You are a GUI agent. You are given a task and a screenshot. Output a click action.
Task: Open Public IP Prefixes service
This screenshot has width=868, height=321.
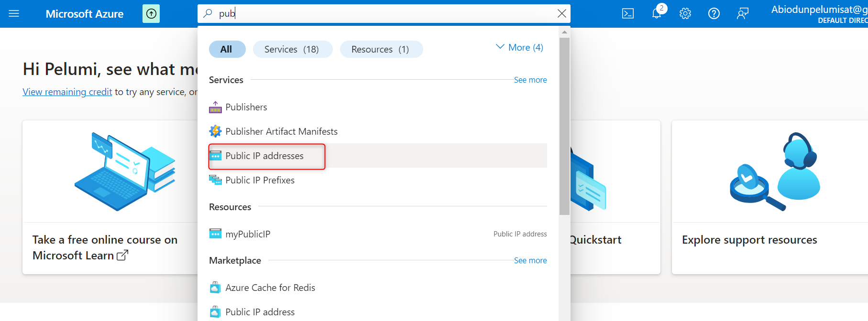click(260, 180)
